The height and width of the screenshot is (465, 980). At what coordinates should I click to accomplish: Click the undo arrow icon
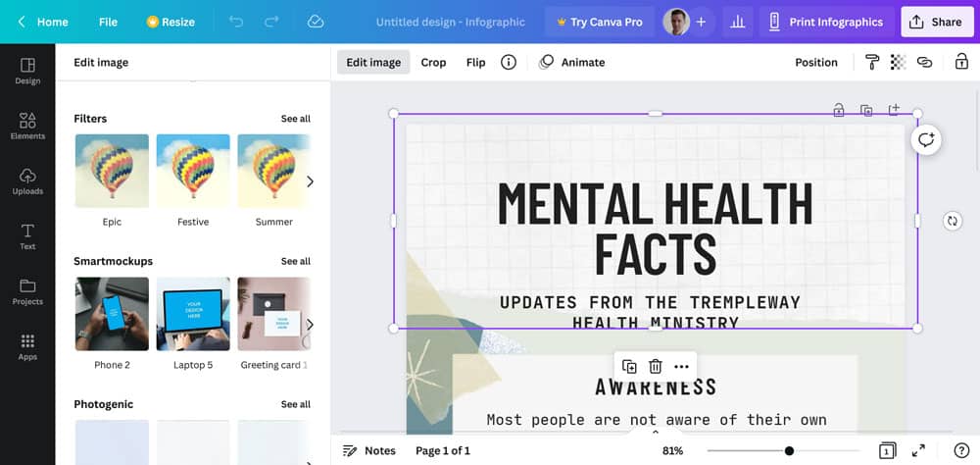(236, 22)
